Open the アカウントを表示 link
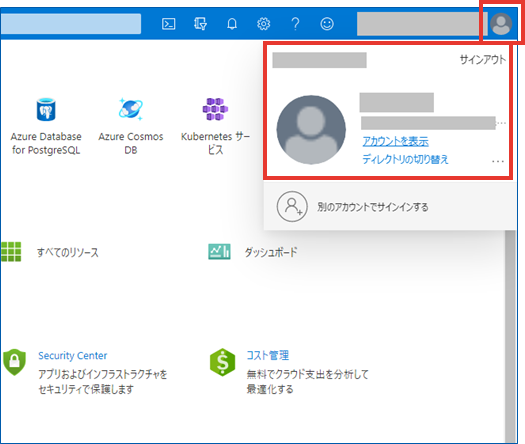Screen dimensions: 525x444 (395, 141)
